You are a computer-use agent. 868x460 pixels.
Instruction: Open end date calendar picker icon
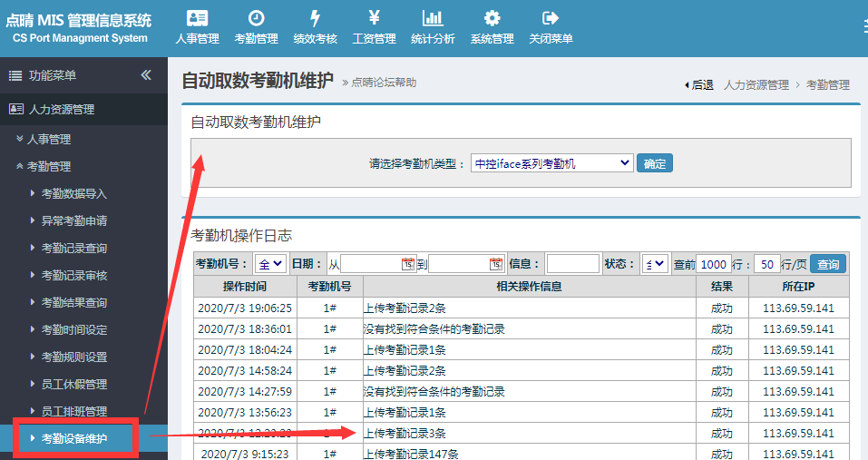point(495,264)
